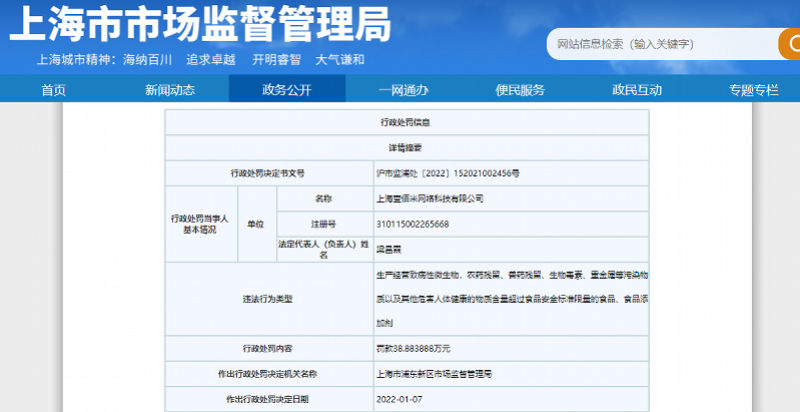The width and height of the screenshot is (800, 412).
Task: Select the 行政处罚内容 label cell
Action: (x=269, y=349)
